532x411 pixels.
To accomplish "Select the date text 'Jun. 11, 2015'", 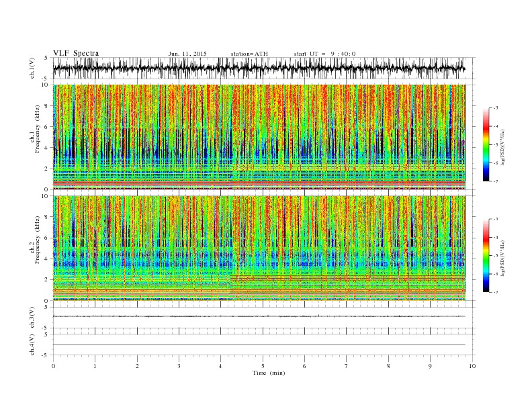I will pos(187,54).
